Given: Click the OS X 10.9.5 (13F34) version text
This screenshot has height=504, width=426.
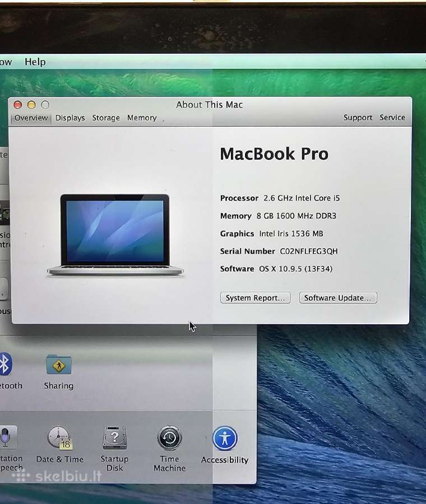Looking at the screenshot, I should [x=296, y=269].
